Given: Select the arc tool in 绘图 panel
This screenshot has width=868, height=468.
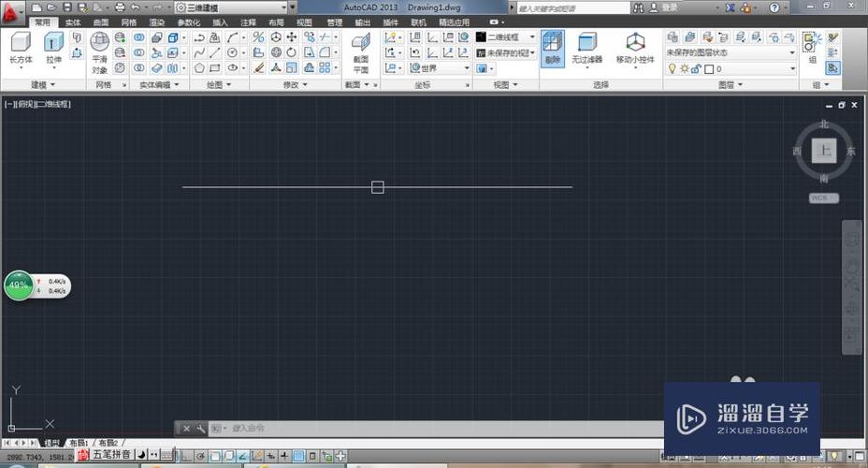Looking at the screenshot, I should coord(232,37).
